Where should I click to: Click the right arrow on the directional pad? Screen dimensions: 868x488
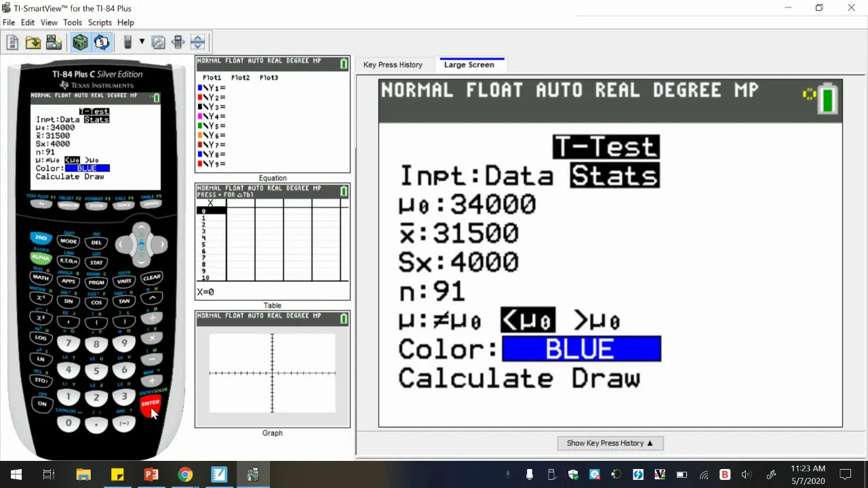161,245
